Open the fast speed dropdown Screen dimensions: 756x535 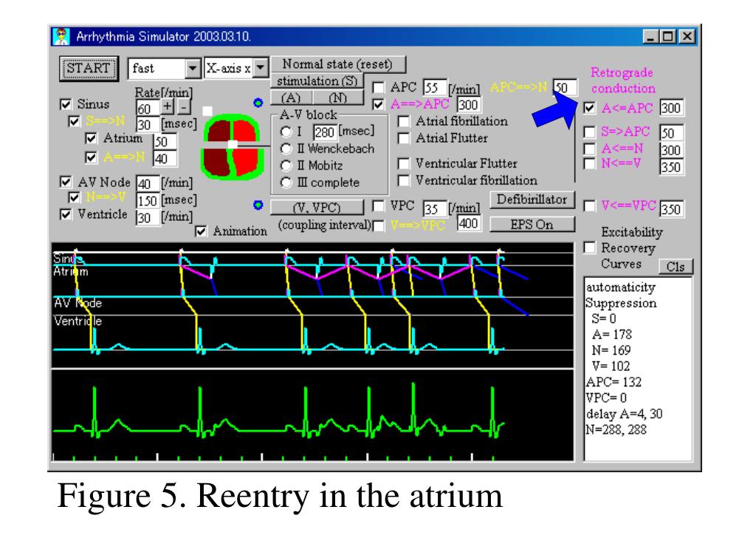click(x=193, y=69)
